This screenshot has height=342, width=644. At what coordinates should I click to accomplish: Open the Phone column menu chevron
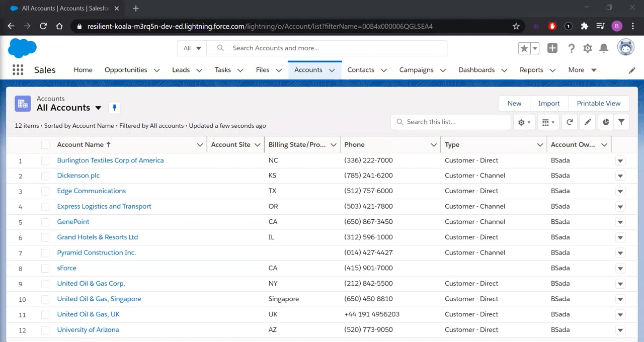click(x=434, y=145)
